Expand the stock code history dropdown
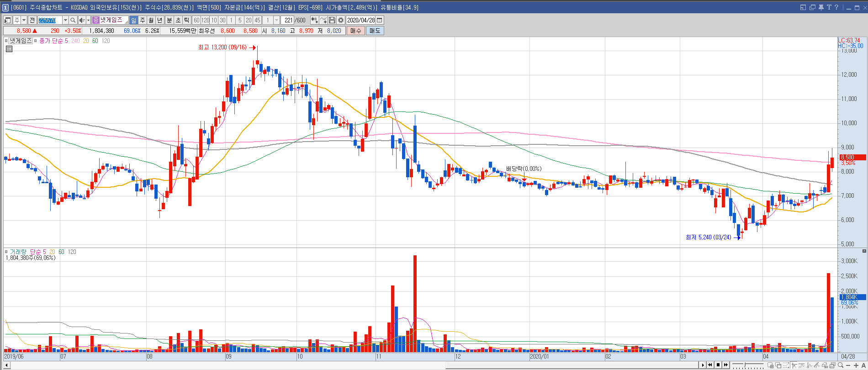The width and height of the screenshot is (868, 370). tap(65, 20)
